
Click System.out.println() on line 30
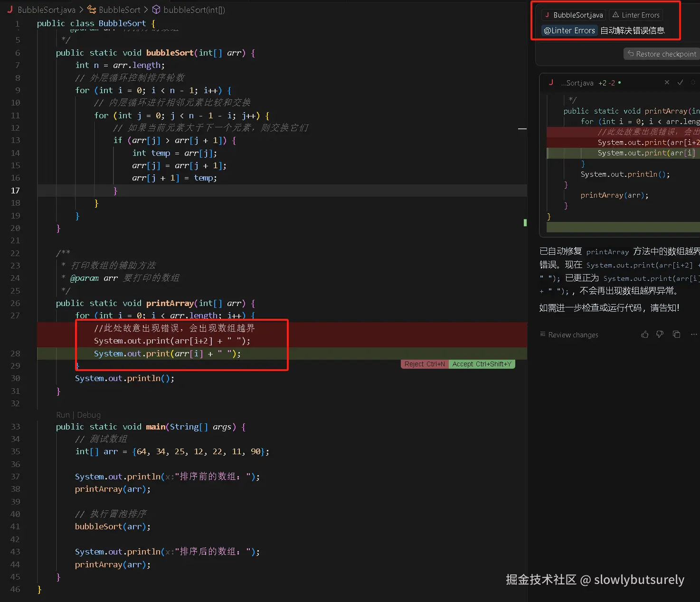124,378
